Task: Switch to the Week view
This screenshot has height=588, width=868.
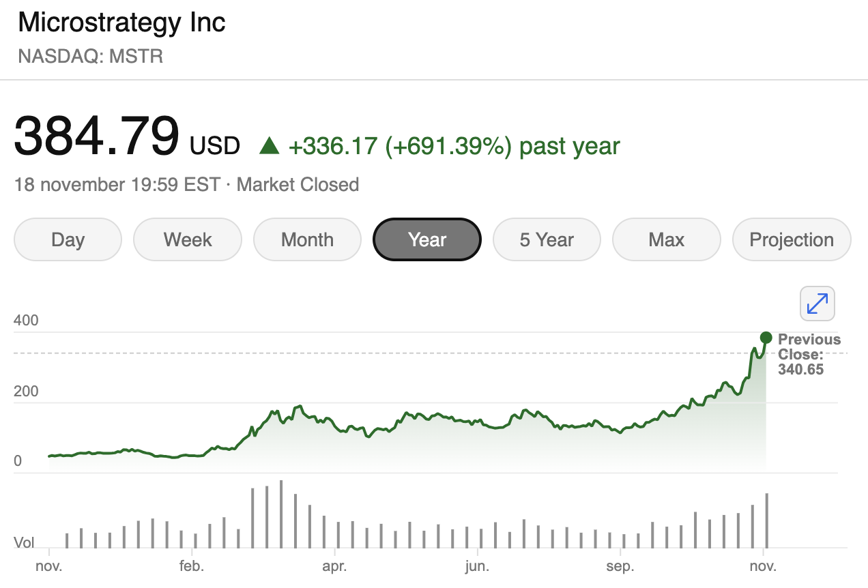Action: (x=188, y=239)
